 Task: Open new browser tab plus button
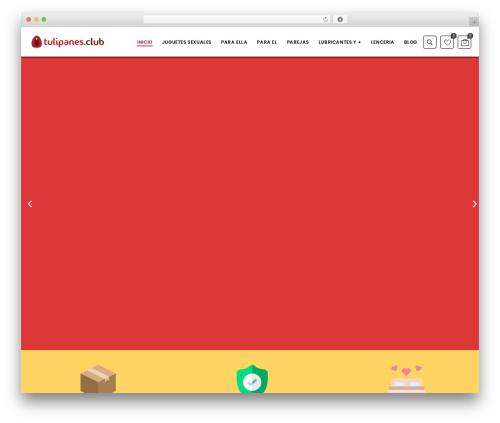coord(474,22)
